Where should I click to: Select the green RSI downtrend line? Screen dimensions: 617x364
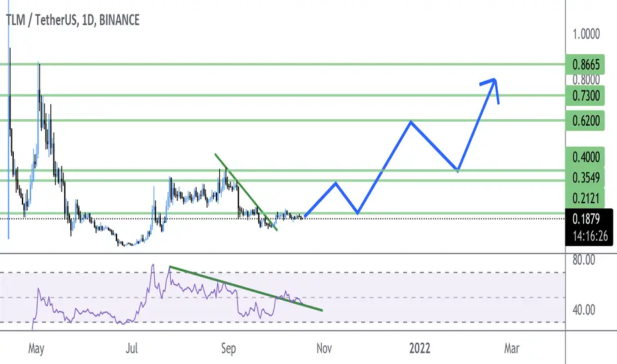tap(246, 289)
